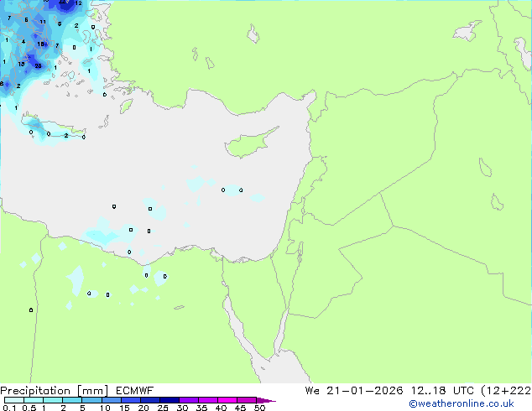Click the "11" precipitation value on the map
Viewport: 532px width, 411px height.
click(x=43, y=22)
